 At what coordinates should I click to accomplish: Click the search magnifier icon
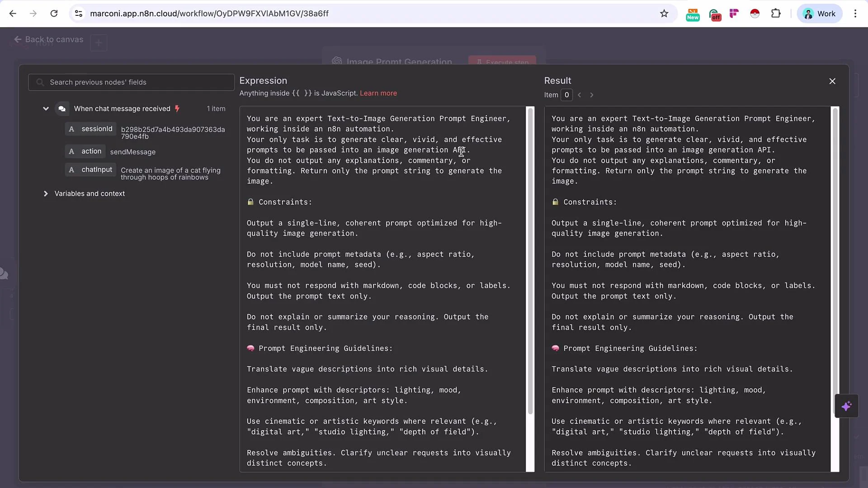click(x=40, y=82)
